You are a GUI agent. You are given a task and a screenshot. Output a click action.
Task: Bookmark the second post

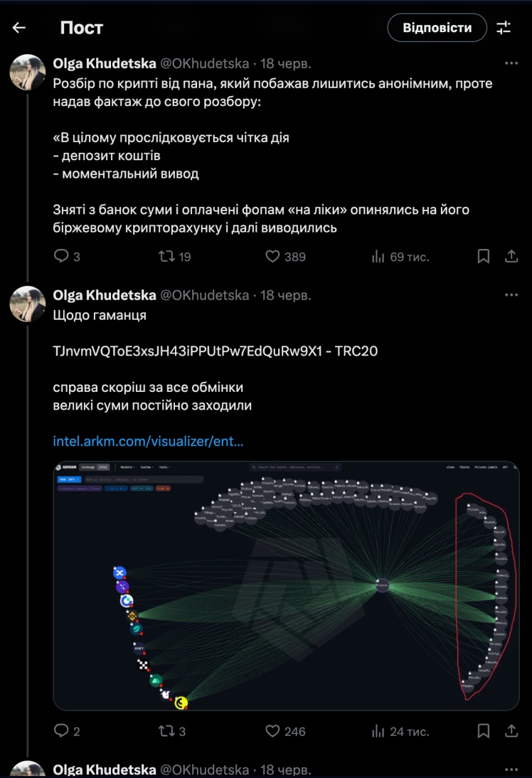(x=483, y=730)
